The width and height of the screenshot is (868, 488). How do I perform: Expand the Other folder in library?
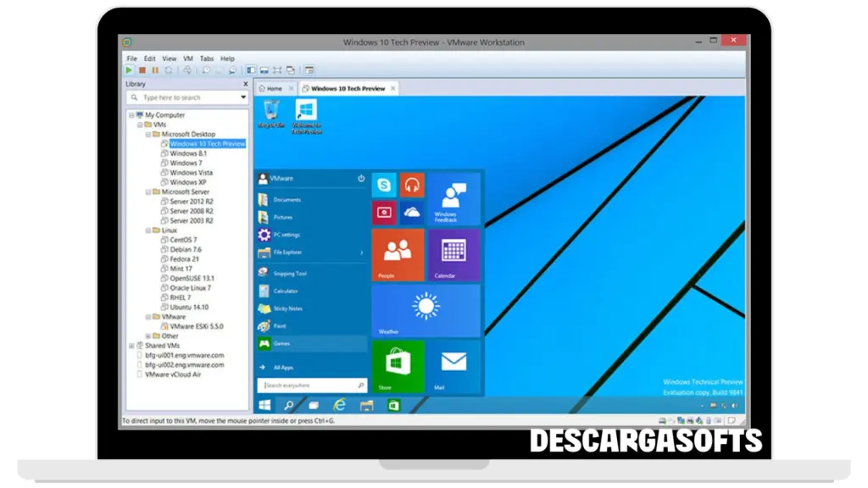[x=148, y=336]
